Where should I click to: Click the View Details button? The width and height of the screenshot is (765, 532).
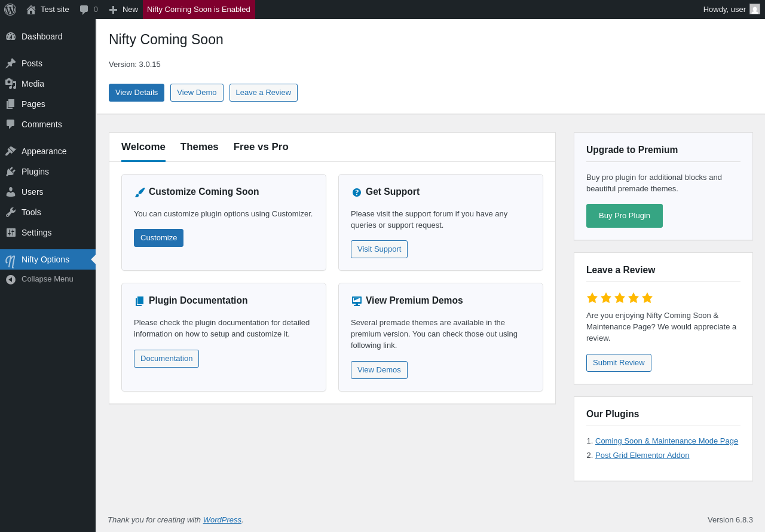tap(136, 93)
